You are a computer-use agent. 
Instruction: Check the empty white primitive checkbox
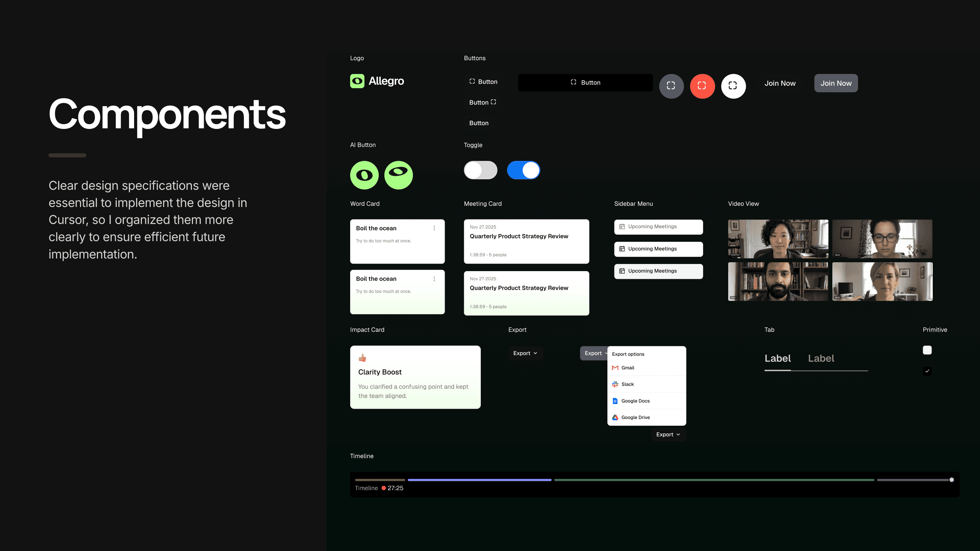[x=927, y=350]
